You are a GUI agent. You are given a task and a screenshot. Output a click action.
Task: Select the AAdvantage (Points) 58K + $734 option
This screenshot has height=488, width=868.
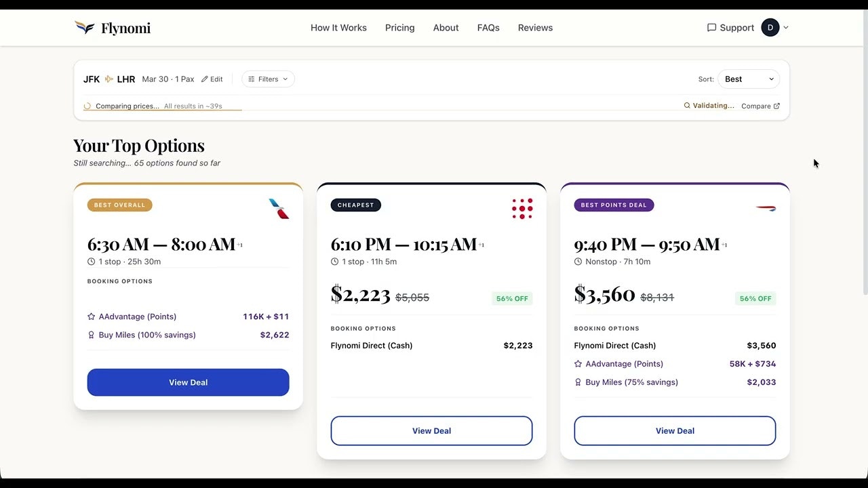tap(675, 364)
